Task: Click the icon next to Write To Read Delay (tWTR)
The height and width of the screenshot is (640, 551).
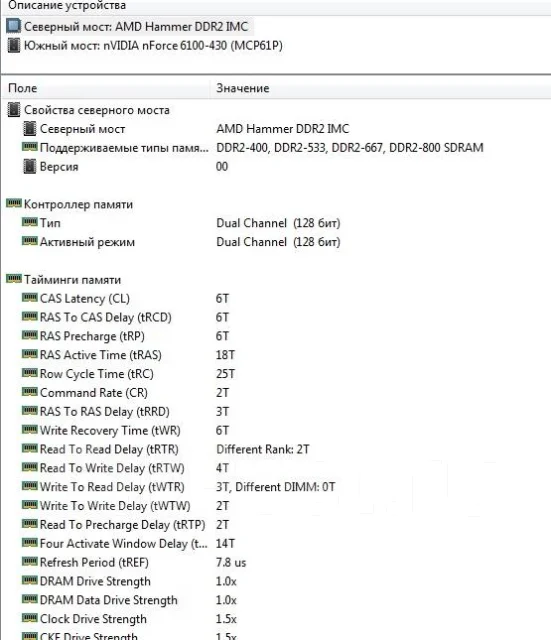Action: [29, 486]
